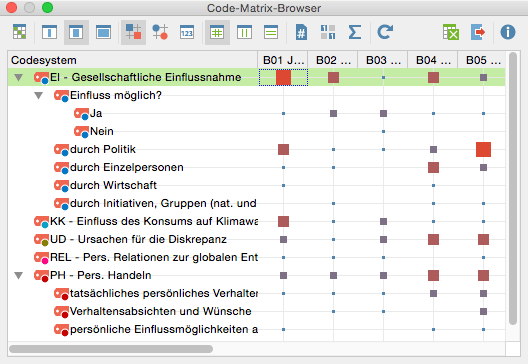This screenshot has height=364, width=528.
Task: Click code icon beside Ja
Action: pyautogui.click(x=81, y=114)
